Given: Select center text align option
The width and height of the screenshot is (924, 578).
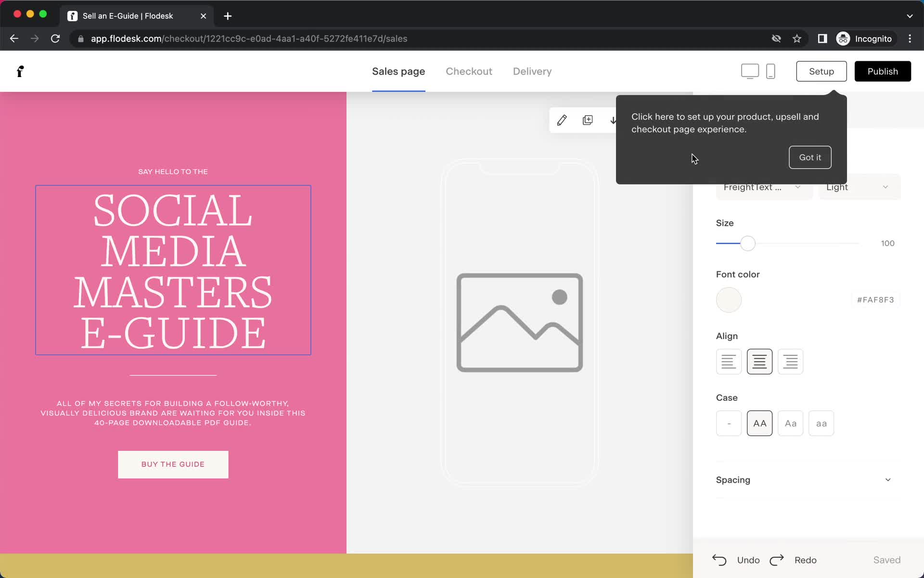Looking at the screenshot, I should [760, 361].
